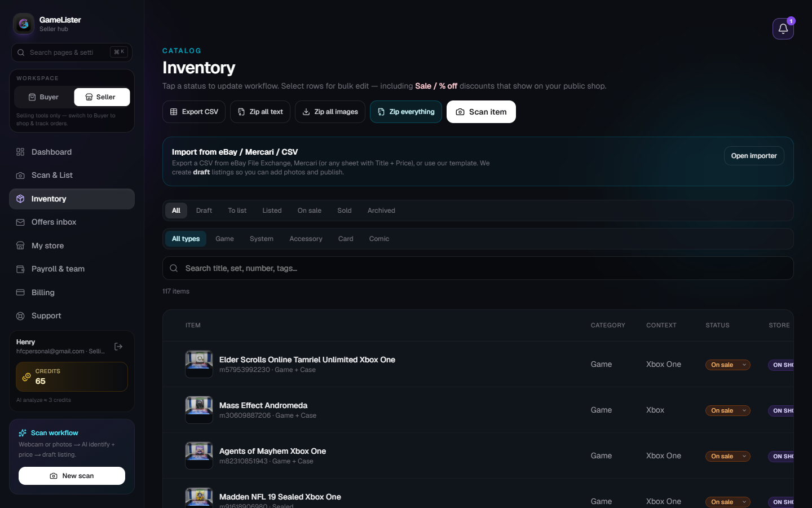Click the Credits 65 balance card
Image resolution: width=812 pixels, height=508 pixels.
click(72, 376)
